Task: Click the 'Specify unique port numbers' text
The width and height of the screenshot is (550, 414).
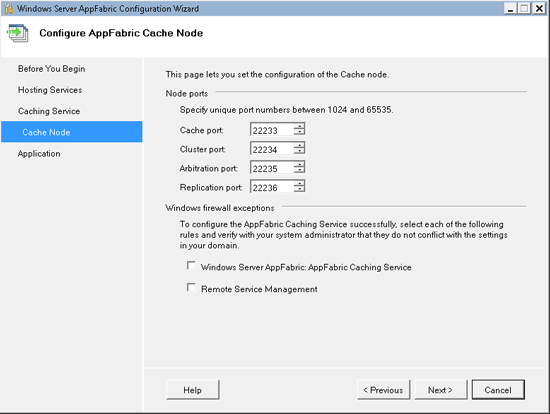Action: click(286, 110)
